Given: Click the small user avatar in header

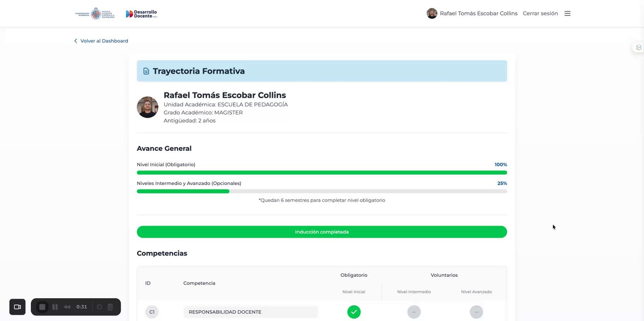Looking at the screenshot, I should click(x=432, y=13).
